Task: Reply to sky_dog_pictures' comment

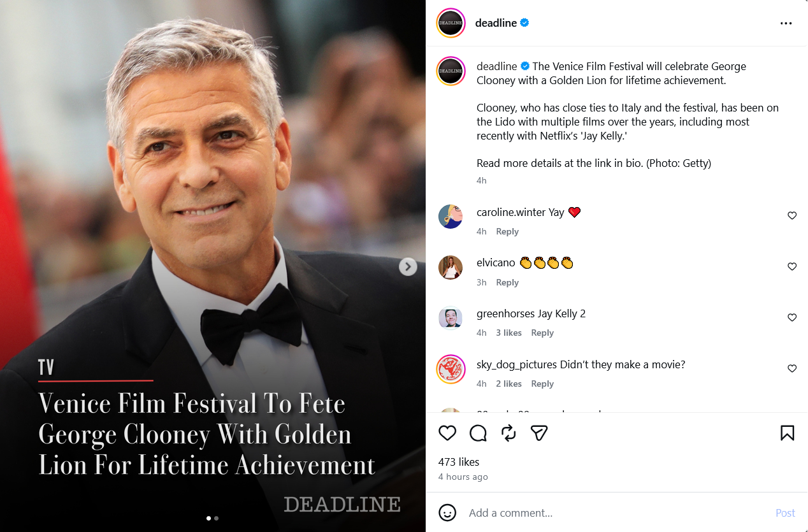Action: click(542, 384)
